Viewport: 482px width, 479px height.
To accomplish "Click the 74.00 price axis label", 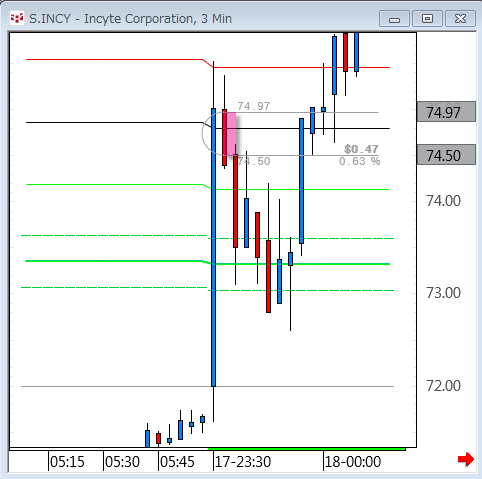I will click(444, 201).
